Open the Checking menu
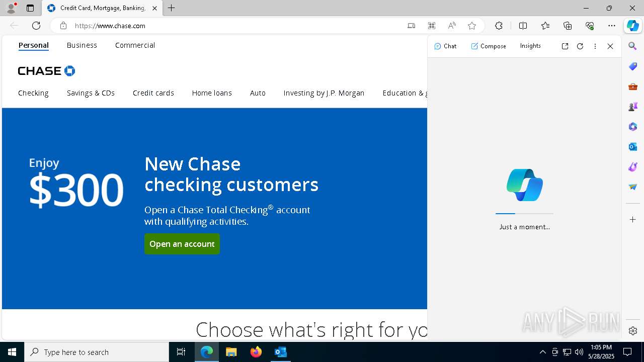Image resolution: width=644 pixels, height=362 pixels. point(33,93)
